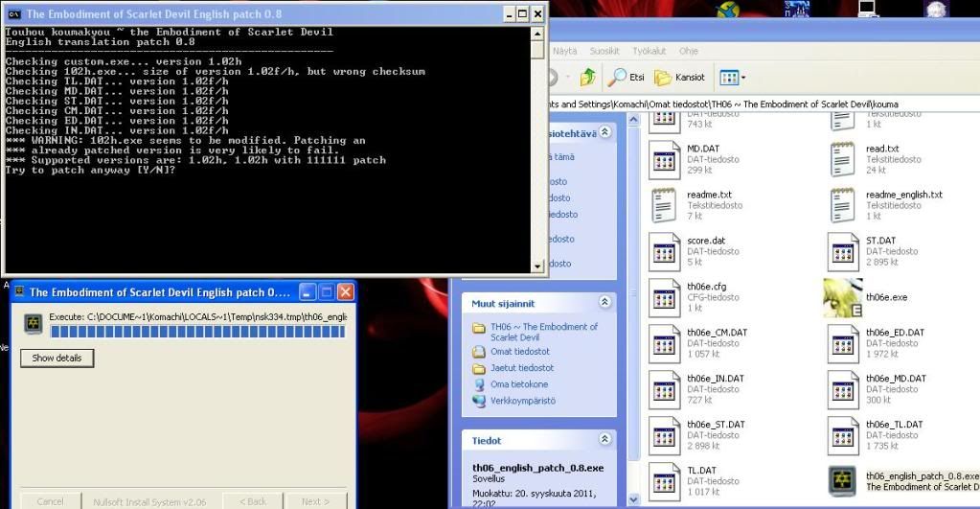980x509 pixels.
Task: Click the Explorer file list scroll-up arrow
Action: coord(633,120)
